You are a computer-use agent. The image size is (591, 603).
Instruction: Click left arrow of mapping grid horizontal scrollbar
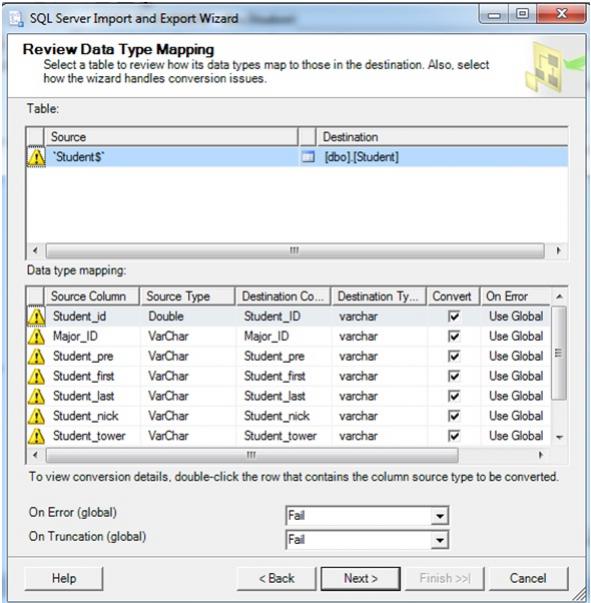pos(35,455)
